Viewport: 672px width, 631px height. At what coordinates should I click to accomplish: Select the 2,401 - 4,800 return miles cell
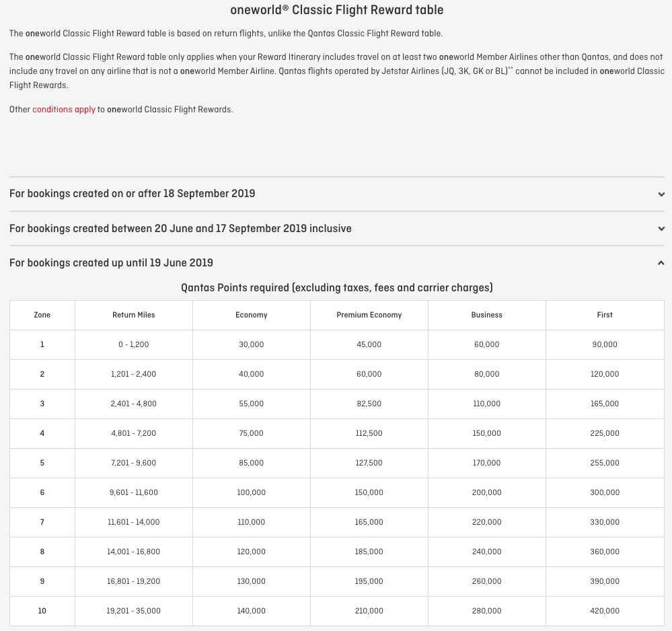134,404
